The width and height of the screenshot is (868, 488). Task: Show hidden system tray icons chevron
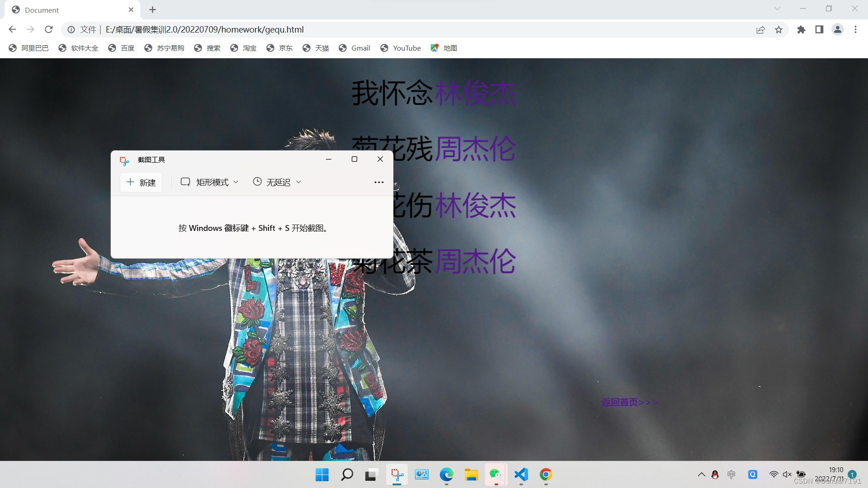[701, 474]
